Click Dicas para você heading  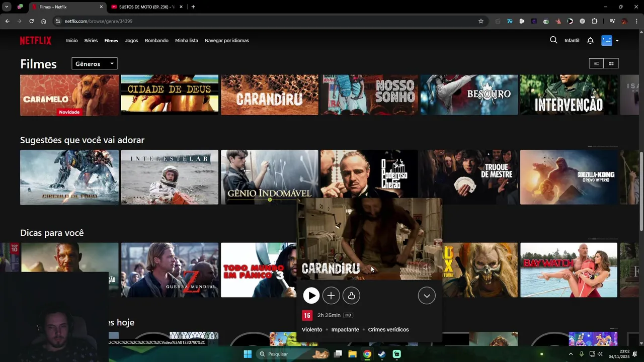click(x=52, y=233)
